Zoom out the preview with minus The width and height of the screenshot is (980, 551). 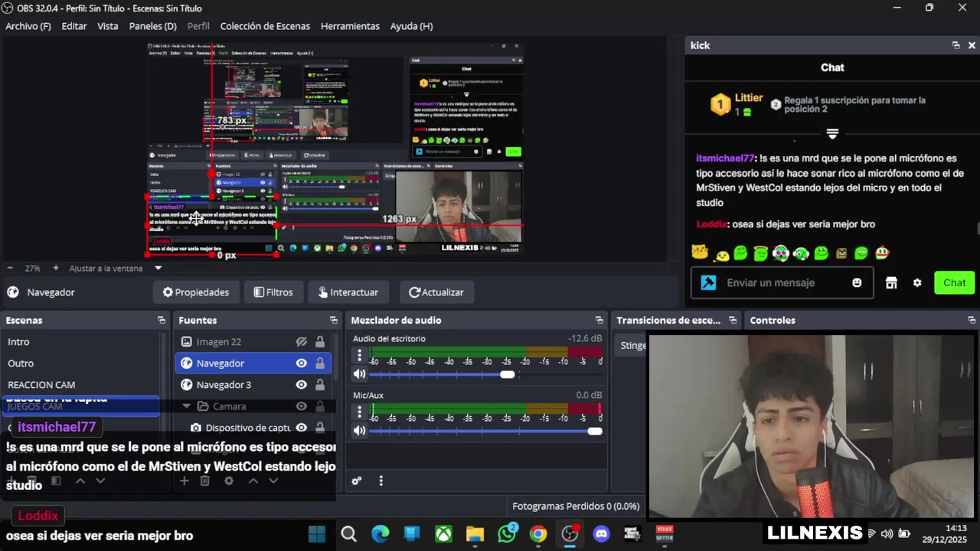(10, 268)
